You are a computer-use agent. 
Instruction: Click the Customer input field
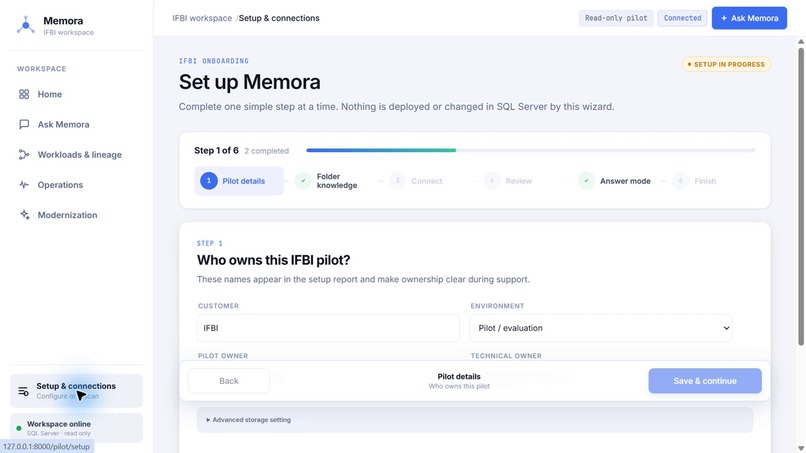click(x=328, y=328)
